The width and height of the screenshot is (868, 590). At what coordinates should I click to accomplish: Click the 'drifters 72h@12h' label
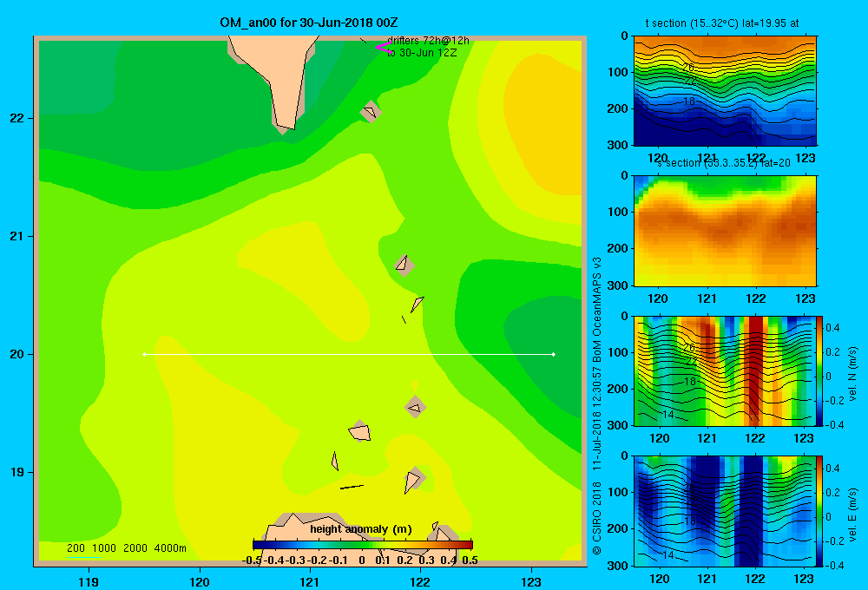tap(428, 41)
